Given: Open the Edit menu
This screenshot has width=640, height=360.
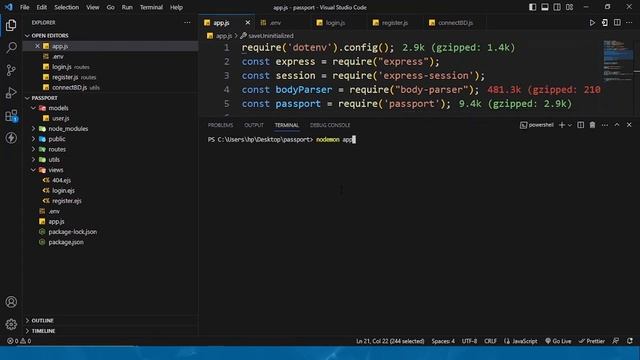Looking at the screenshot, I should (x=42, y=7).
